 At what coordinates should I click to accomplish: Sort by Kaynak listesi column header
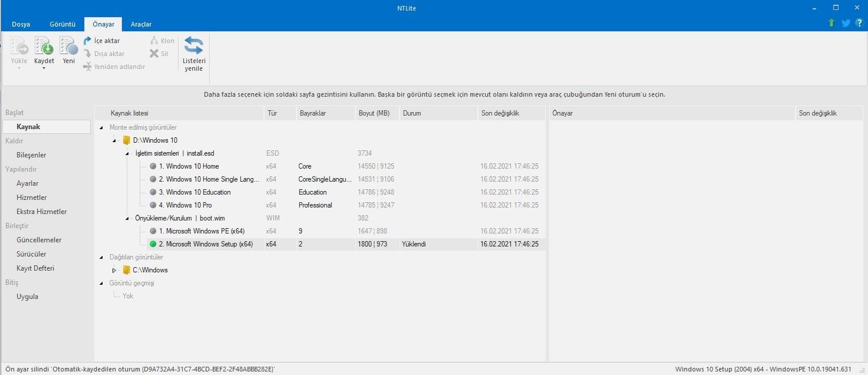click(179, 113)
